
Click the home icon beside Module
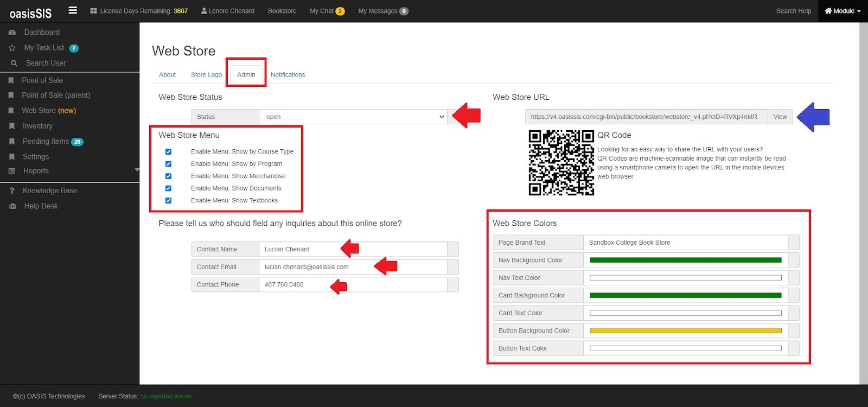828,11
